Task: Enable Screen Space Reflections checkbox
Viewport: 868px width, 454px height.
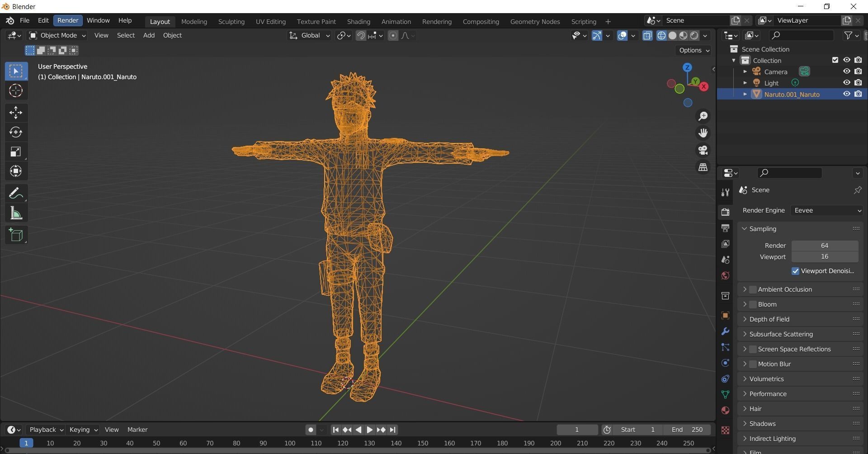Action: [x=753, y=349]
